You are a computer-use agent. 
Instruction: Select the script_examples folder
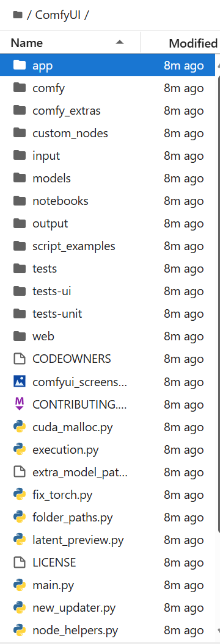tap(108, 246)
